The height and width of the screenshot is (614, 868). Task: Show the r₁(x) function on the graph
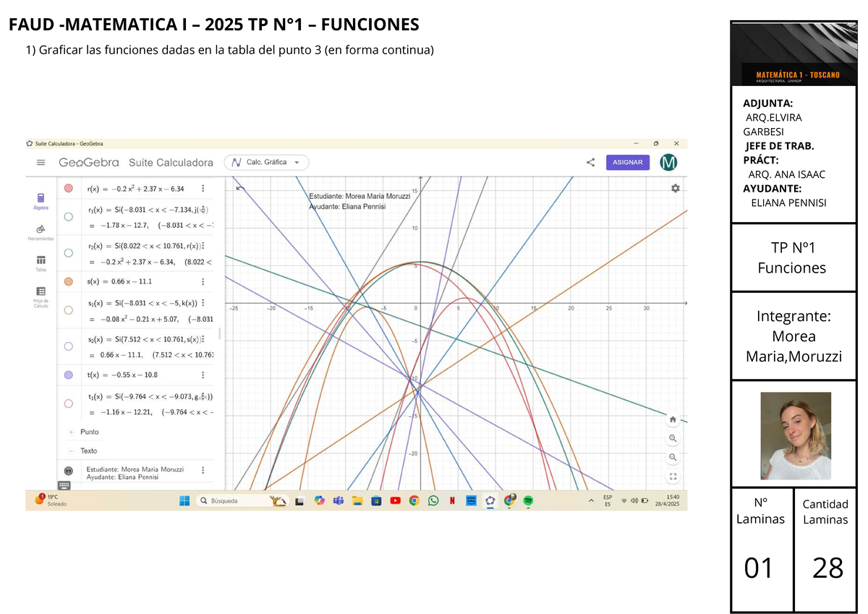pos(68,216)
